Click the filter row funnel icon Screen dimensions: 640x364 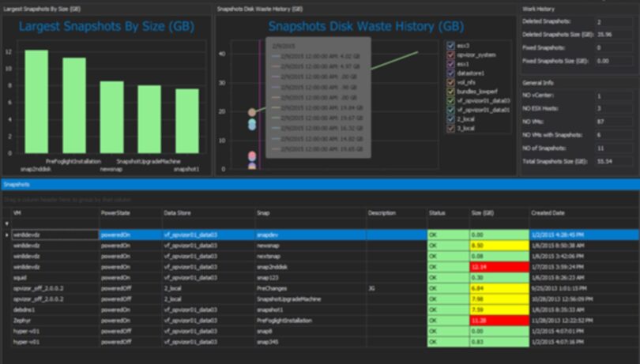click(6, 223)
